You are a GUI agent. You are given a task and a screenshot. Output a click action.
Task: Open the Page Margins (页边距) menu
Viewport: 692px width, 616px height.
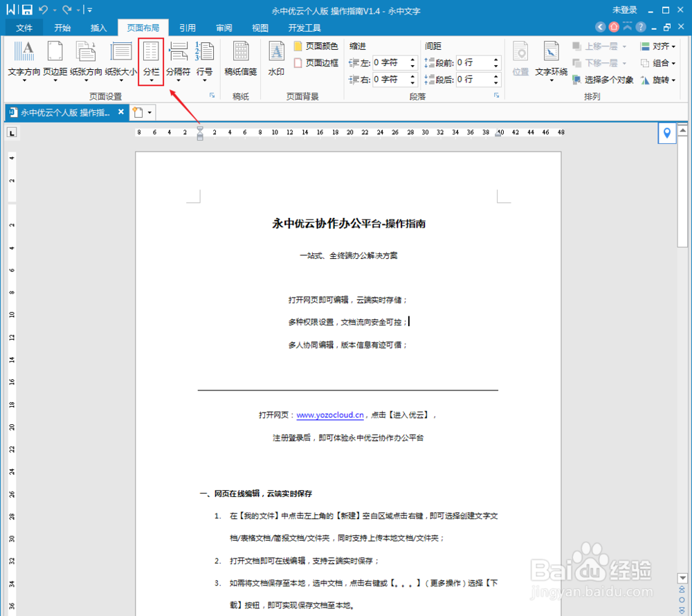pos(55,61)
